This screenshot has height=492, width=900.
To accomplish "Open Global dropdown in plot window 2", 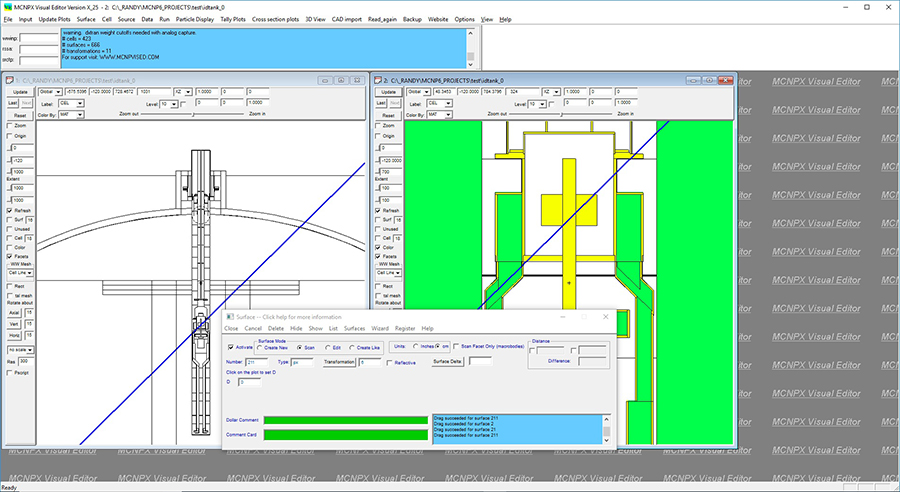I will [x=426, y=92].
